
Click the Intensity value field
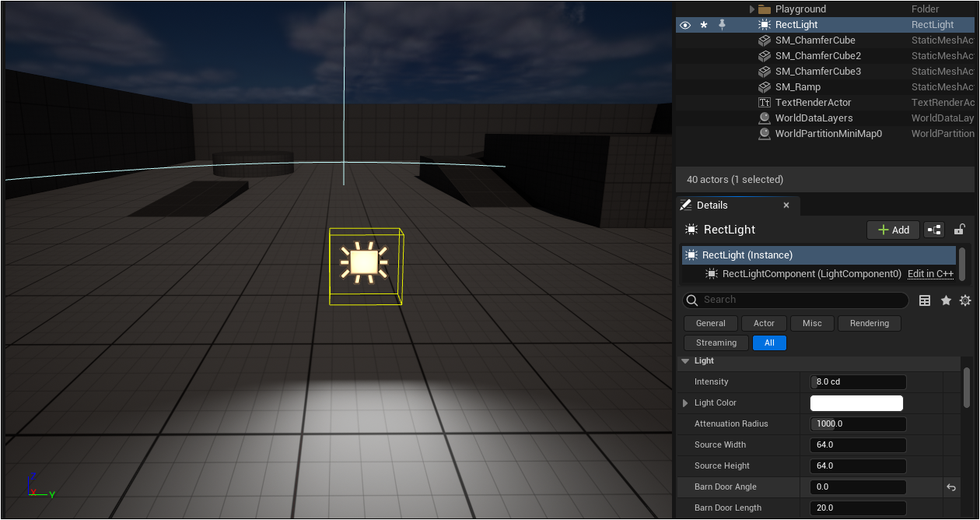[859, 382]
